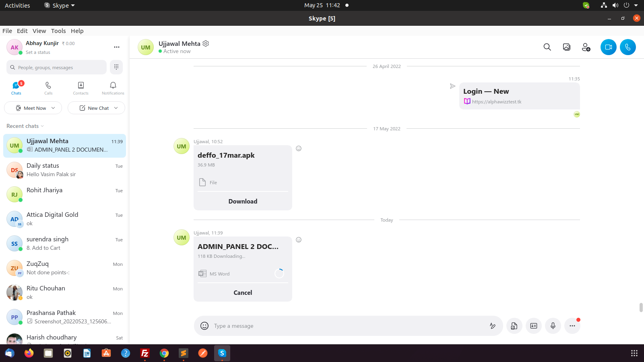Screen dimensions: 644x362
Task: Record a voice message with microphone icon
Action: [553, 326]
